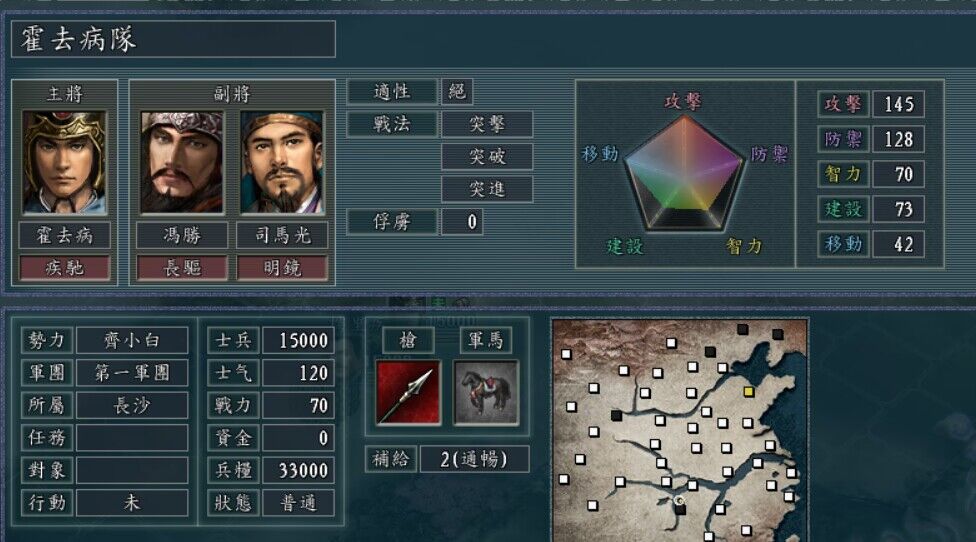Click the 疾馳 skill badge
This screenshot has height=542, width=976.
point(64,268)
